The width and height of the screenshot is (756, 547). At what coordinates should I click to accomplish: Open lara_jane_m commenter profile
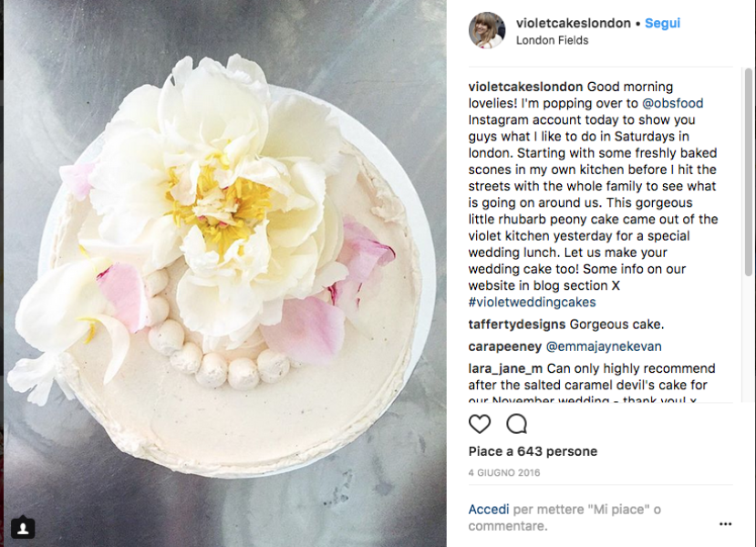(x=505, y=368)
